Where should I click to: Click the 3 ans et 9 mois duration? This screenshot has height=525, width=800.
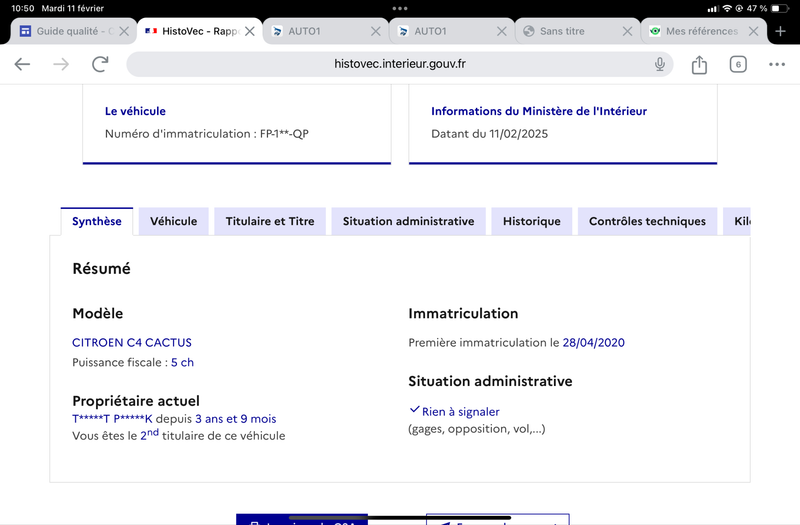coord(236,419)
